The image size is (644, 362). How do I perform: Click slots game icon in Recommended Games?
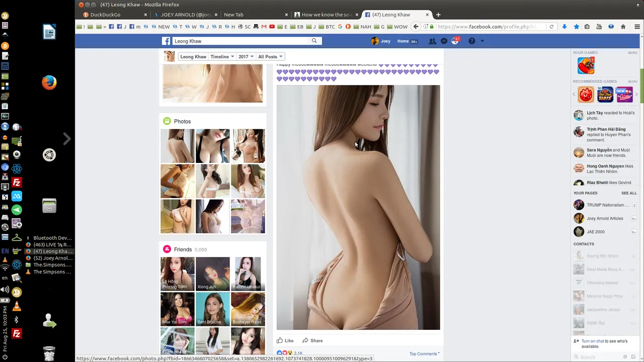click(x=605, y=95)
